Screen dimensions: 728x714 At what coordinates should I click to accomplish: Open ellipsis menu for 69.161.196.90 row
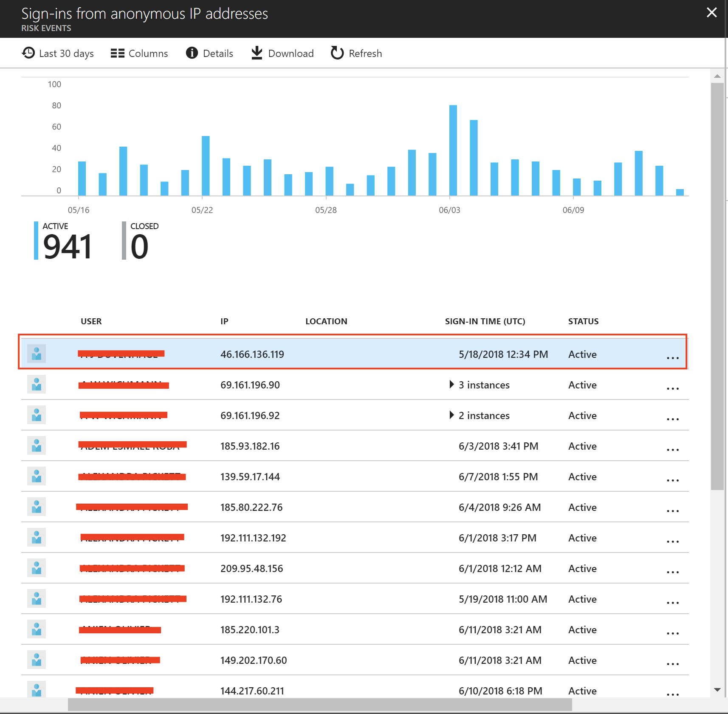click(672, 388)
